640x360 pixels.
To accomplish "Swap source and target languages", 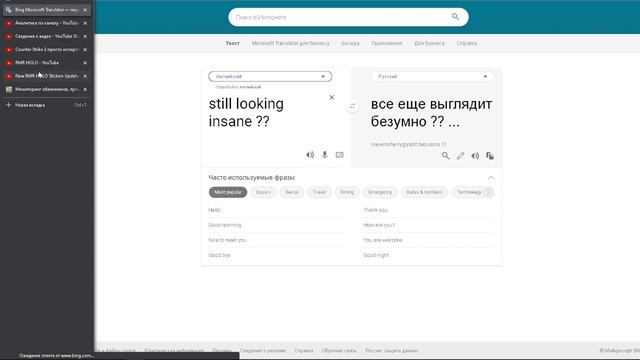I will pos(352,106).
